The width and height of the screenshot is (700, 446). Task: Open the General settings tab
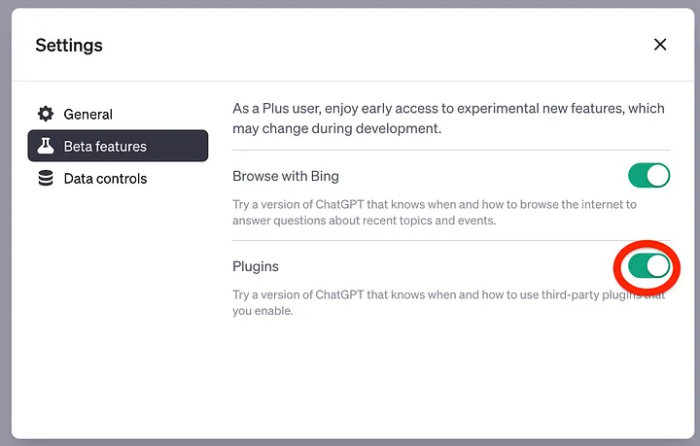[88, 114]
